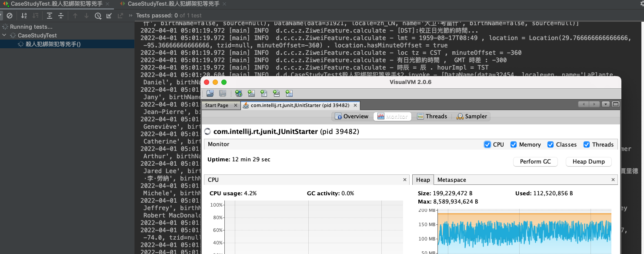Click the import tests icon
Image resolution: width=644 pixels, height=254 pixels.
pyautogui.click(x=109, y=16)
